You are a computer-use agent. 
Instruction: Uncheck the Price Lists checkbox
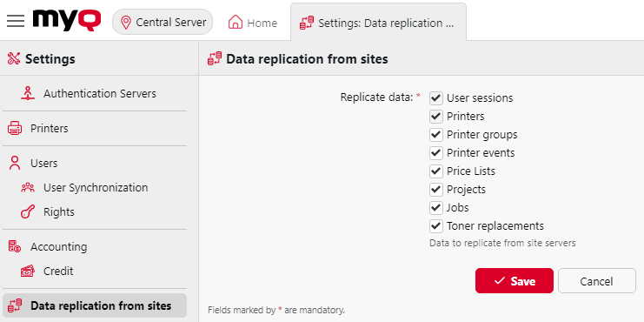pyautogui.click(x=435, y=171)
